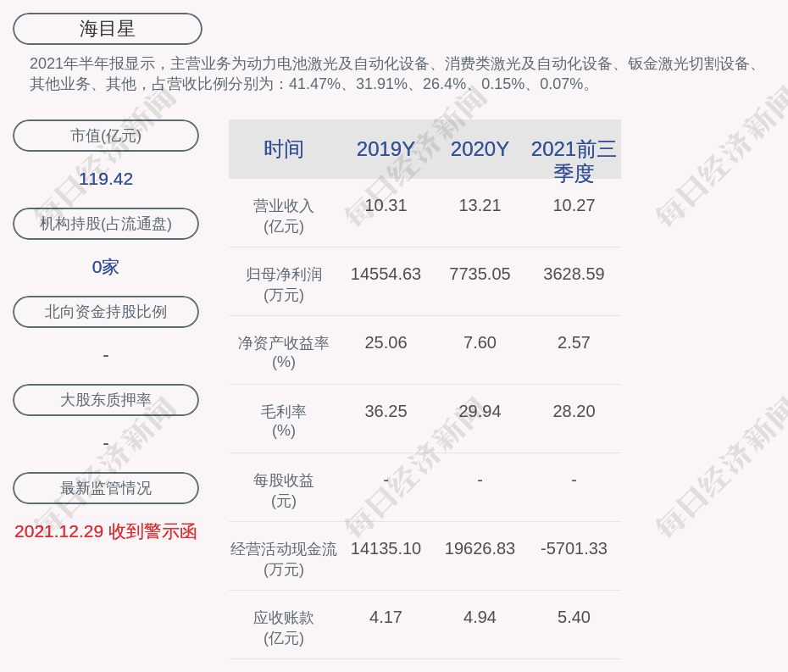Click the market value 119.42
The image size is (788, 672).
106,179
